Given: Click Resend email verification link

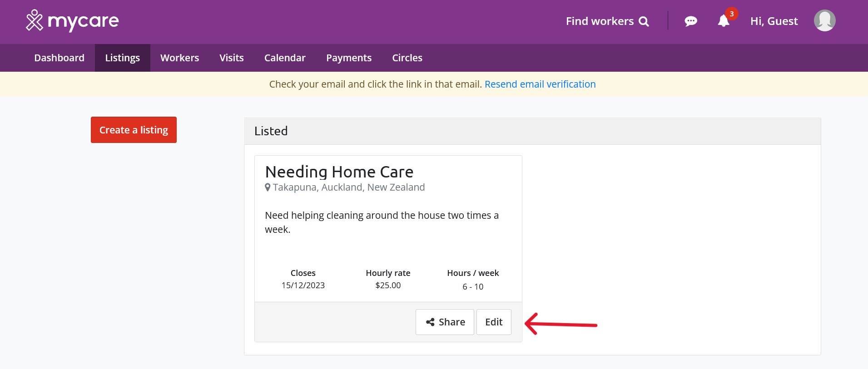Looking at the screenshot, I should tap(540, 84).
